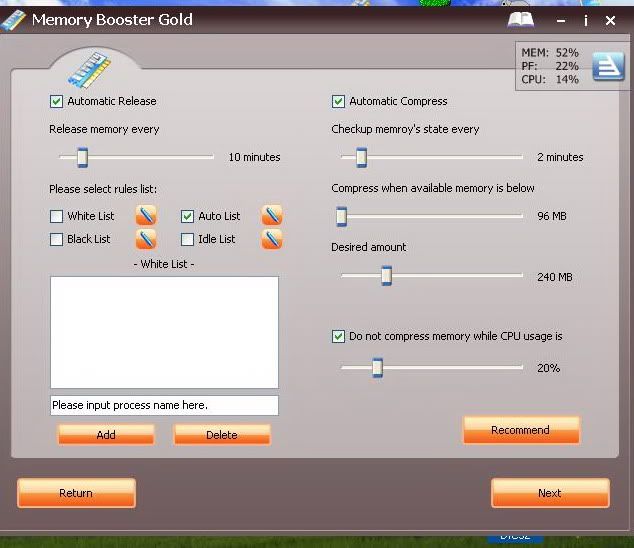Click the process name input field
The image size is (634, 548).
pos(164,405)
